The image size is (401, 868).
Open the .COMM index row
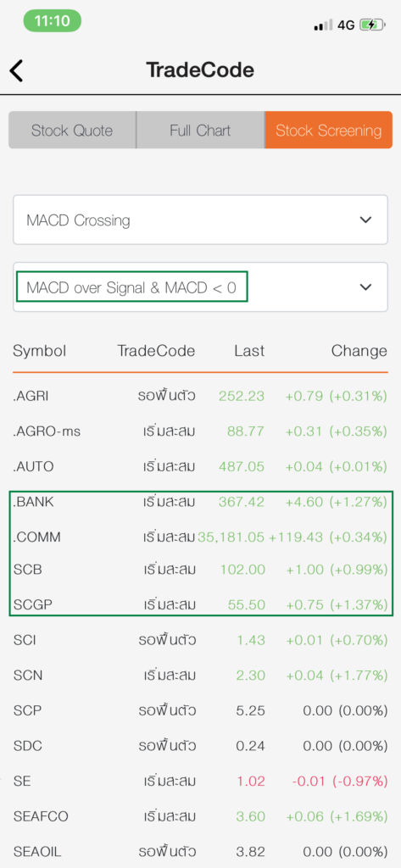pyautogui.click(x=200, y=537)
